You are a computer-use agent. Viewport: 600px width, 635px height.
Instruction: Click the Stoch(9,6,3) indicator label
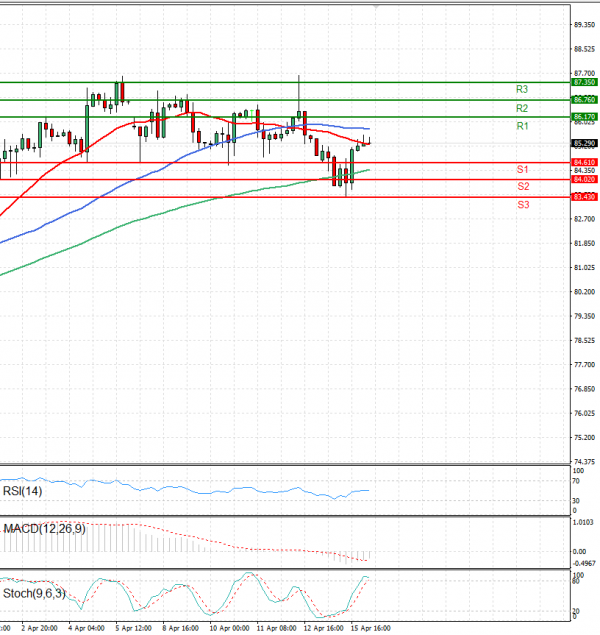pos(34,594)
